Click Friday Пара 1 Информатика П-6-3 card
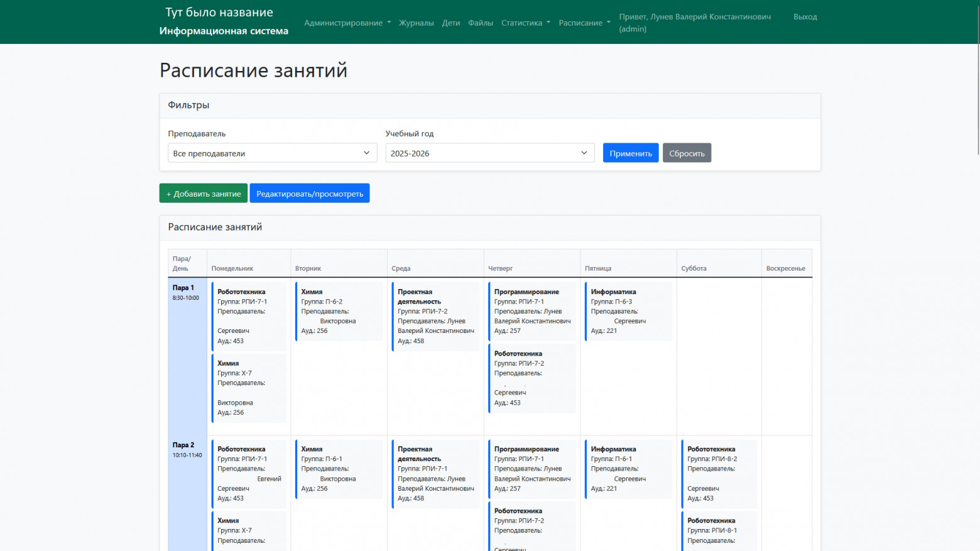This screenshot has height=551, width=980. (628, 311)
